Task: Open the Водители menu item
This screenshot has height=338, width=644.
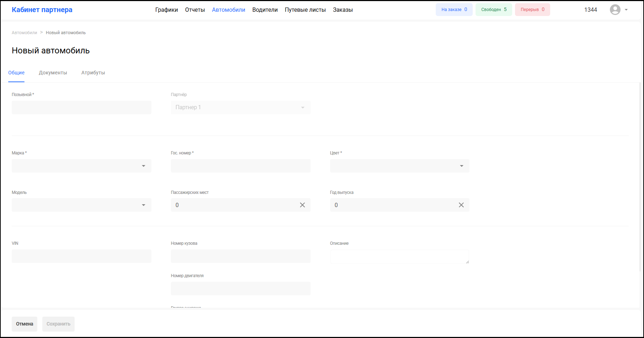Action: coord(265,10)
